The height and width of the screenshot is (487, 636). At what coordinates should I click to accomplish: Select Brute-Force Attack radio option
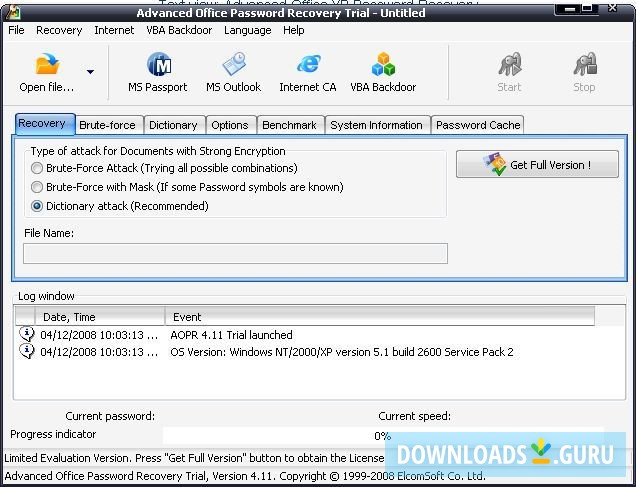(x=37, y=168)
